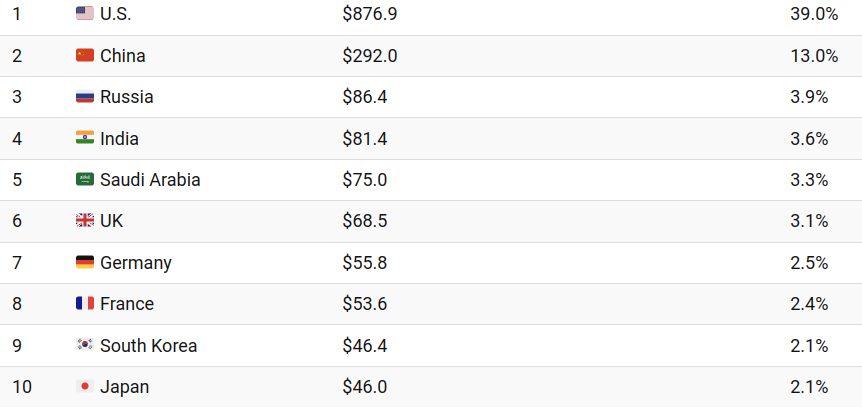The width and height of the screenshot is (862, 410).
Task: Click the Japan flag icon
Action: (x=85, y=386)
